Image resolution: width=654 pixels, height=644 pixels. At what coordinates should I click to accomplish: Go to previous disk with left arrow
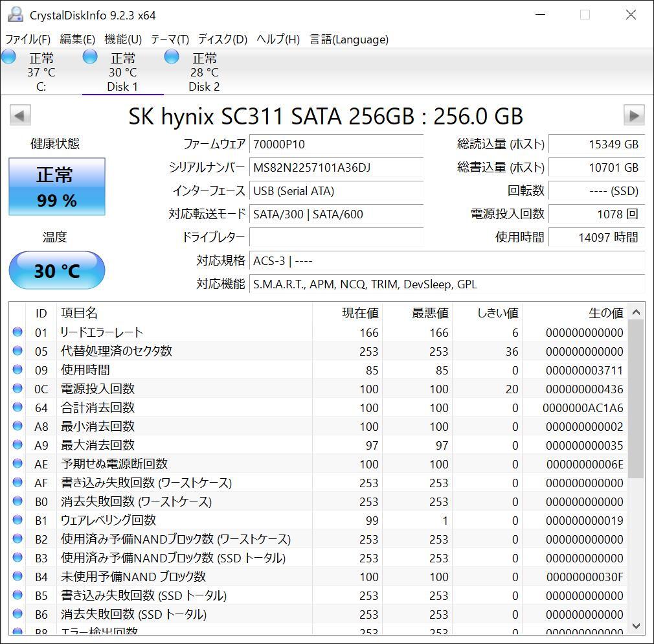[x=20, y=115]
